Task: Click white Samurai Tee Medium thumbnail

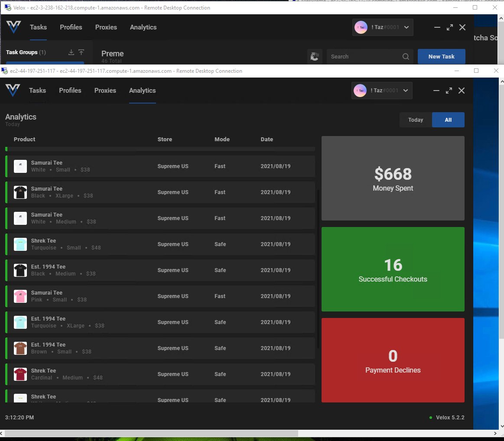Action: pos(20,218)
